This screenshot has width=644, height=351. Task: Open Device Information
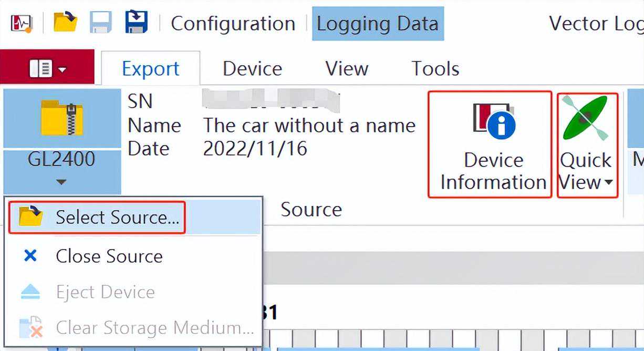(x=493, y=145)
